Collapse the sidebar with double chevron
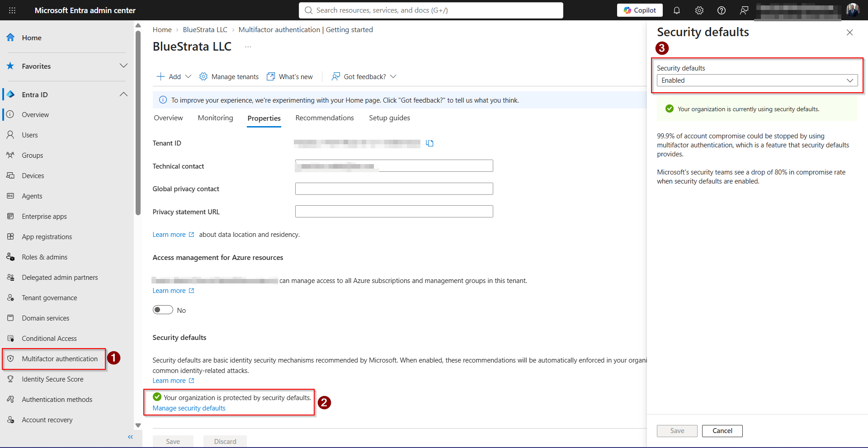 point(130,437)
